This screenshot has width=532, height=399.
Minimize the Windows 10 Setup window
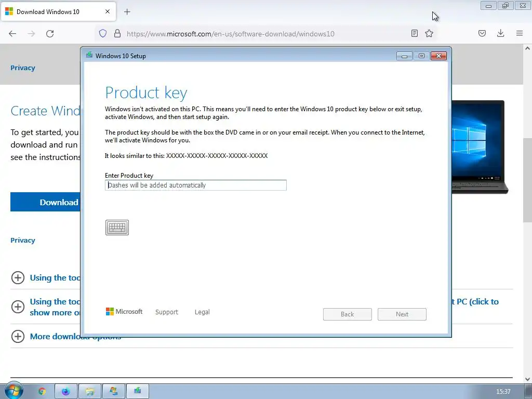point(404,56)
